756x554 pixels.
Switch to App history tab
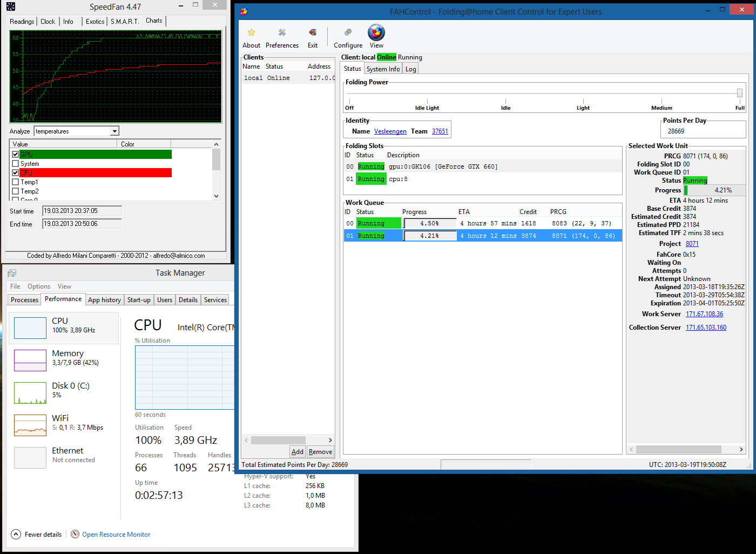pyautogui.click(x=104, y=300)
